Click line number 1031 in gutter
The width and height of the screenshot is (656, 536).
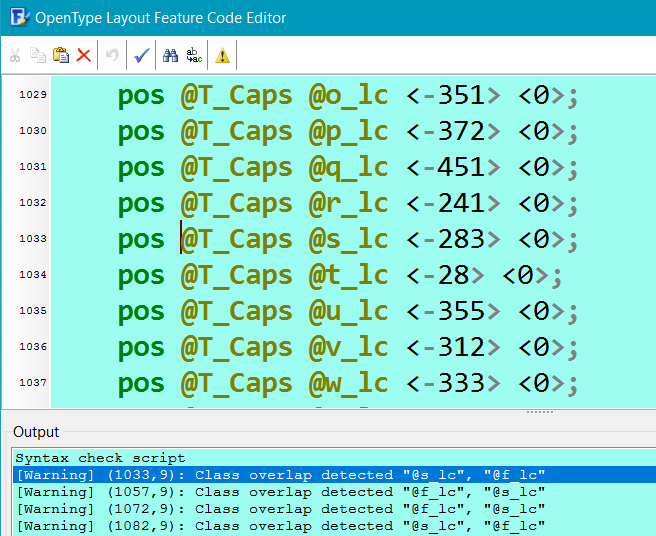coord(33,167)
